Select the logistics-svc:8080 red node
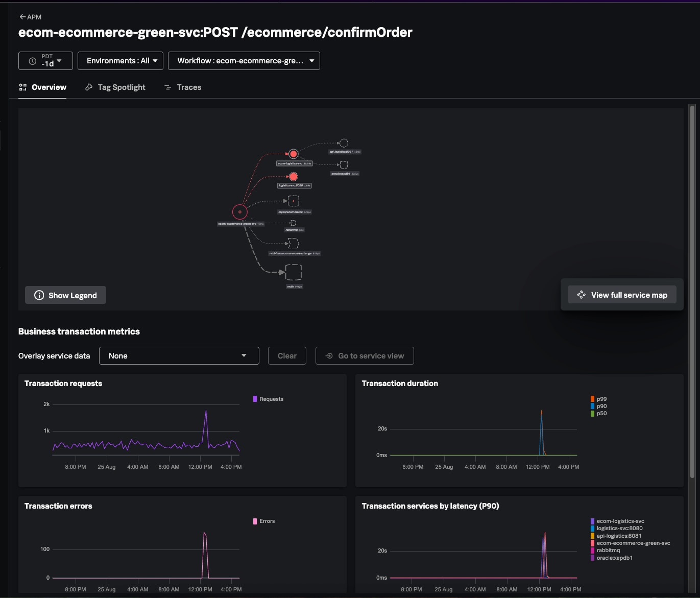The width and height of the screenshot is (700, 598). 293,177
